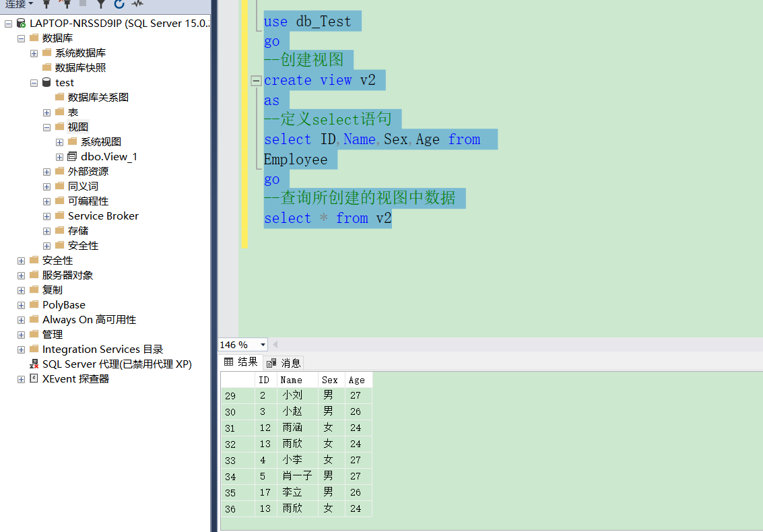Image resolution: width=763 pixels, height=532 pixels.
Task: Click the 'use db_Test' line in editor
Action: 307,22
